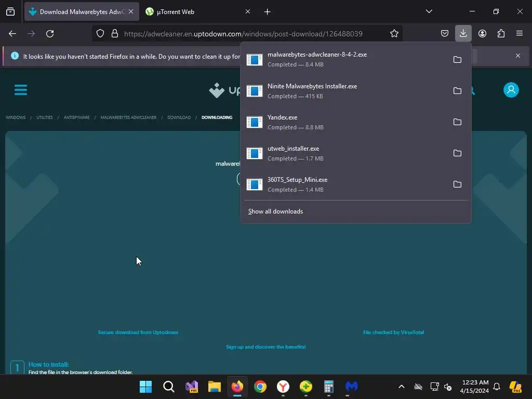532x399 pixels.
Task: Open Firefox View tab list icon
Action: click(10, 12)
